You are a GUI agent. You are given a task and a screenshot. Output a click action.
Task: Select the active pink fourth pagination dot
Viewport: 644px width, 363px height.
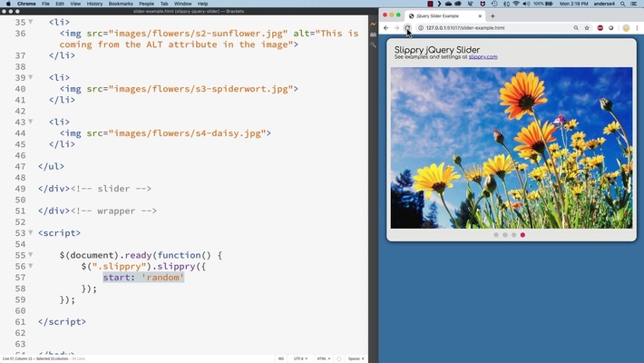click(522, 235)
